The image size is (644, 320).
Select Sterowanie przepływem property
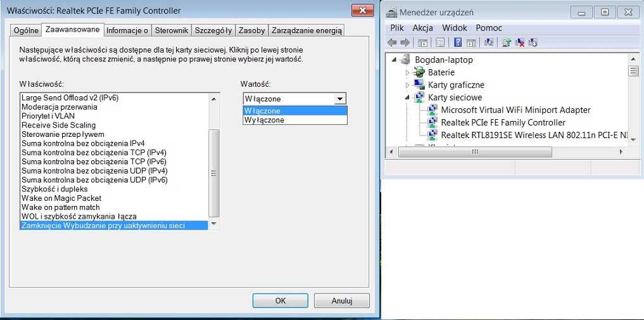(x=114, y=134)
